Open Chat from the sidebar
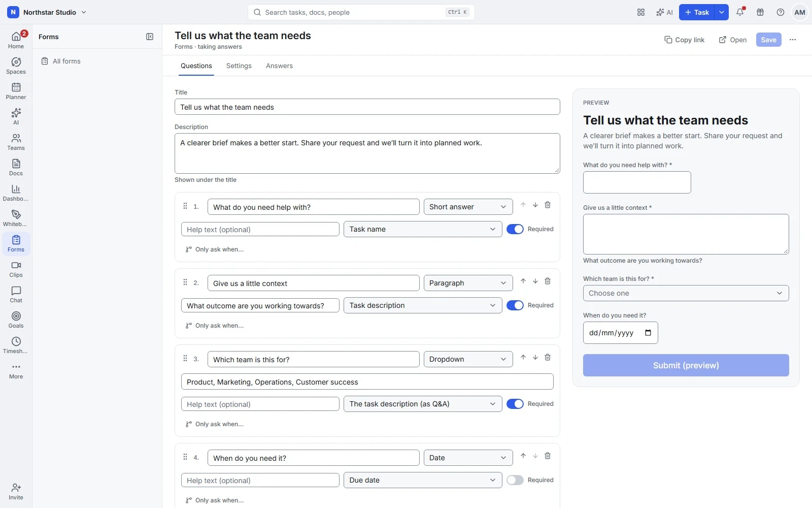Image resolution: width=812 pixels, height=508 pixels. (x=16, y=294)
